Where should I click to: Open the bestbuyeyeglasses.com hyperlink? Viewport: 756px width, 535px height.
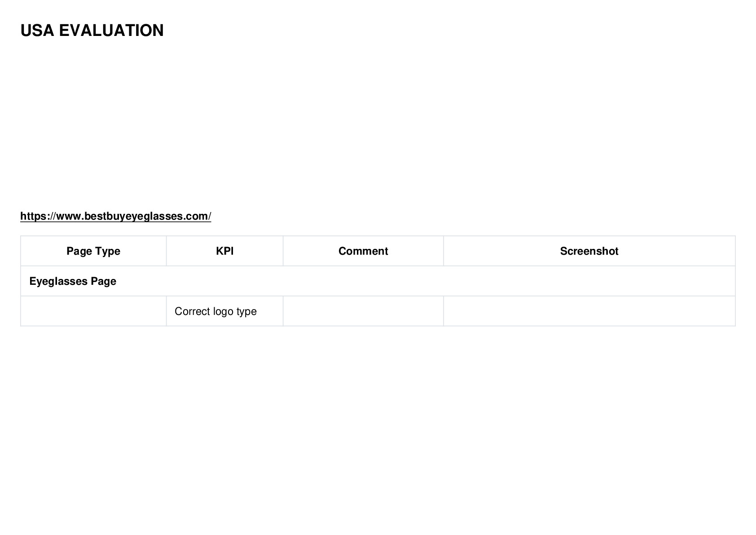pos(115,216)
